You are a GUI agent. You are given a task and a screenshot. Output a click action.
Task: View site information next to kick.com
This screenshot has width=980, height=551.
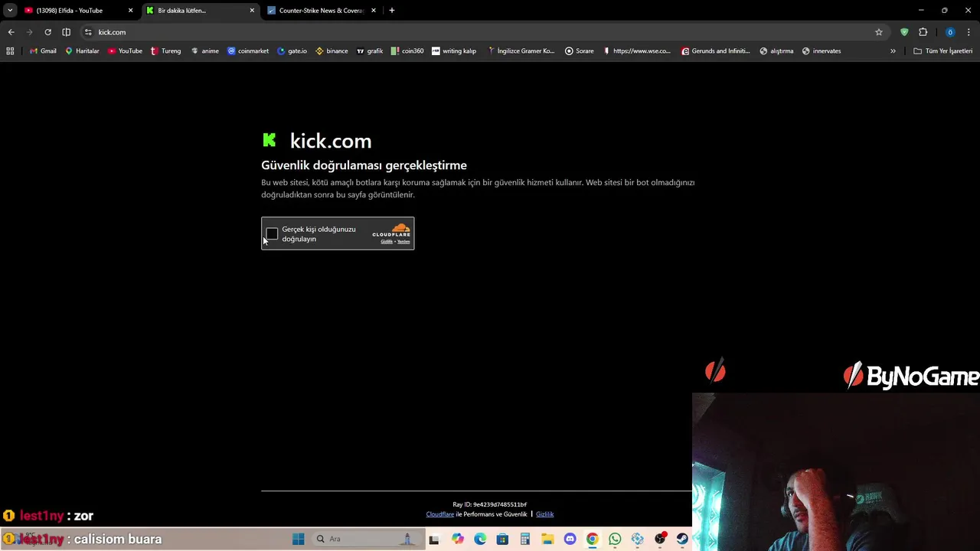88,32
